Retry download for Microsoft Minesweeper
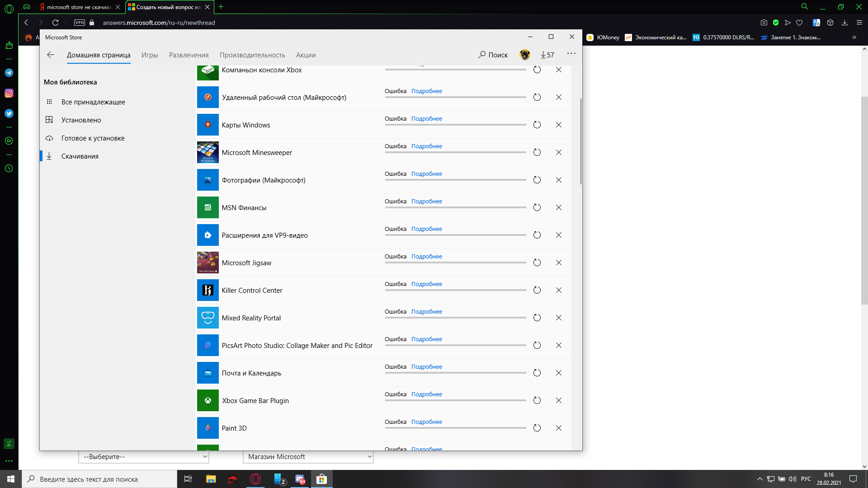The image size is (868, 488). pyautogui.click(x=537, y=152)
